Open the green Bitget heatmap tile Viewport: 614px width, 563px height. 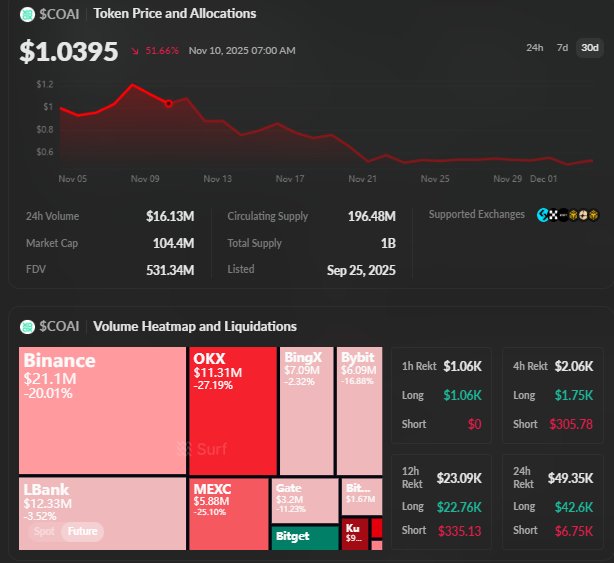305,538
